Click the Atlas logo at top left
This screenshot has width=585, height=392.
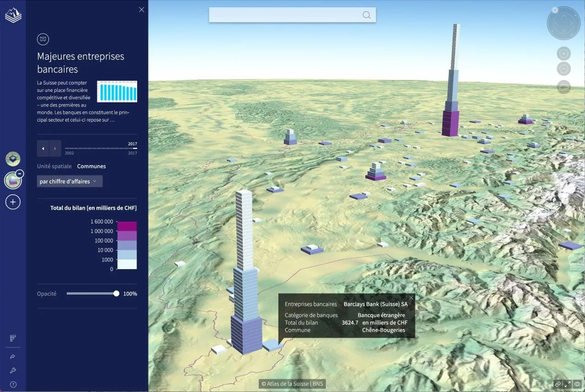pos(13,14)
